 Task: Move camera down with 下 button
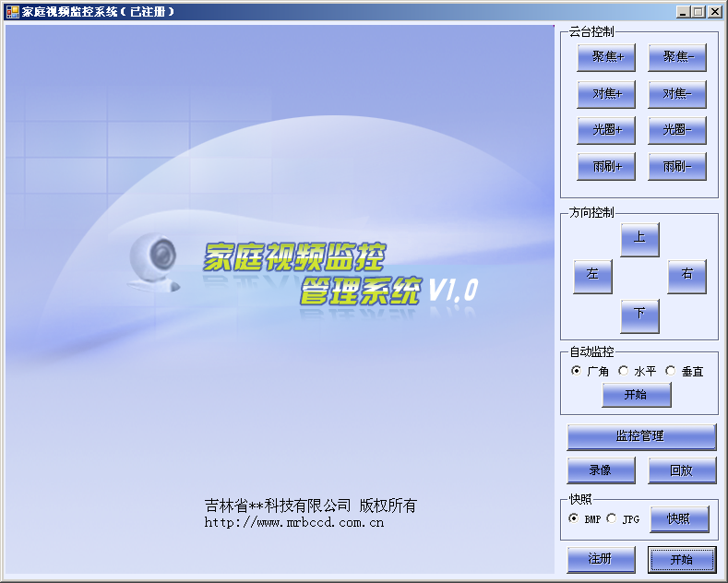tap(639, 316)
